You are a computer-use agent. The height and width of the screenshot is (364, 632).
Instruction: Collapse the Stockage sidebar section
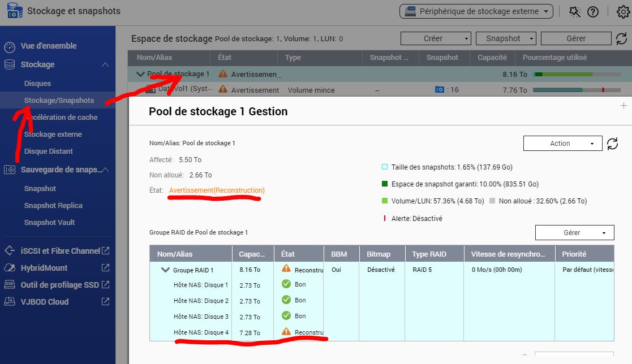point(105,64)
